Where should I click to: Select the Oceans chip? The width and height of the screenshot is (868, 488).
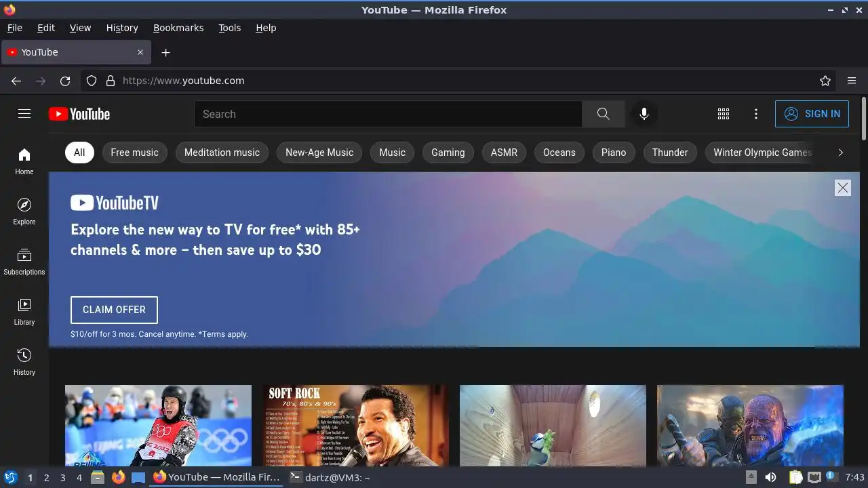pos(559,152)
